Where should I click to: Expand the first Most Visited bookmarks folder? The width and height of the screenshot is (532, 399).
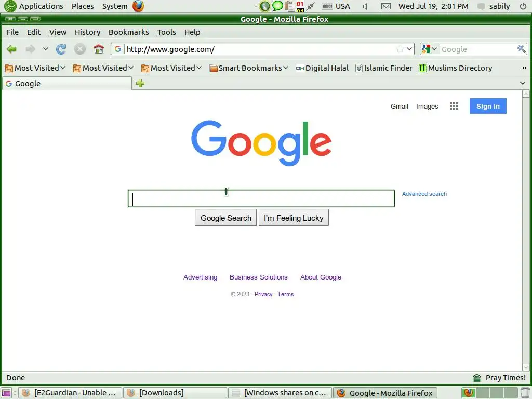(x=35, y=68)
